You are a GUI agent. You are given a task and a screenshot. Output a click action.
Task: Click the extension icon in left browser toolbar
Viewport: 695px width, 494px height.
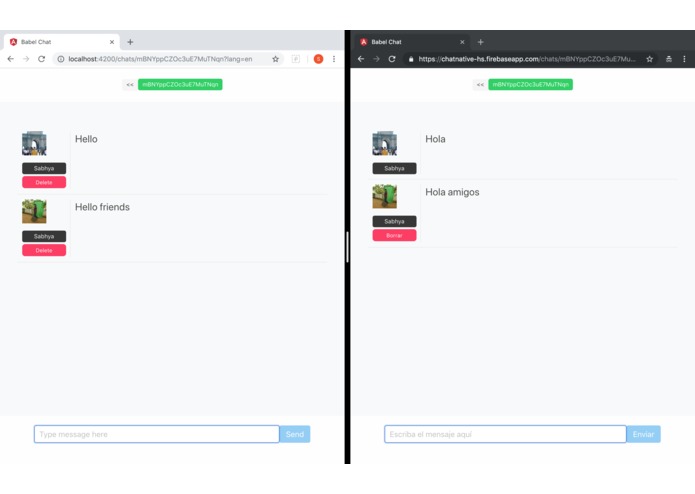[296, 59]
